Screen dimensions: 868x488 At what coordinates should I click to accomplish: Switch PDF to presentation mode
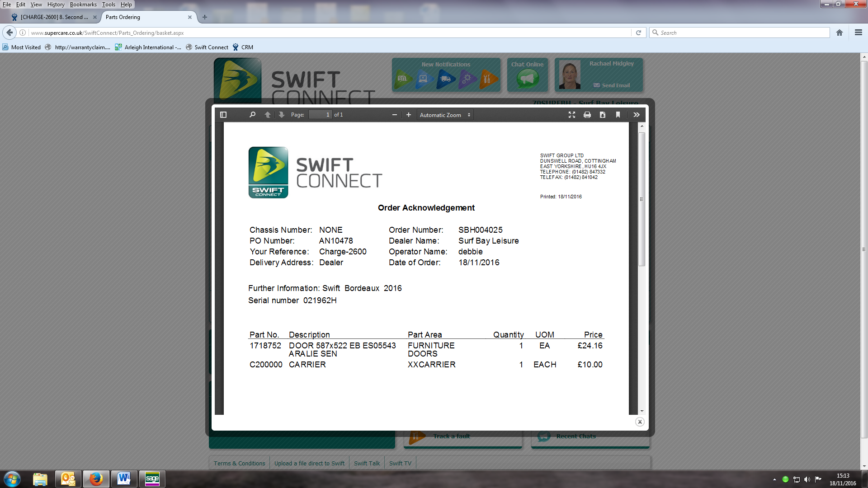(x=572, y=115)
